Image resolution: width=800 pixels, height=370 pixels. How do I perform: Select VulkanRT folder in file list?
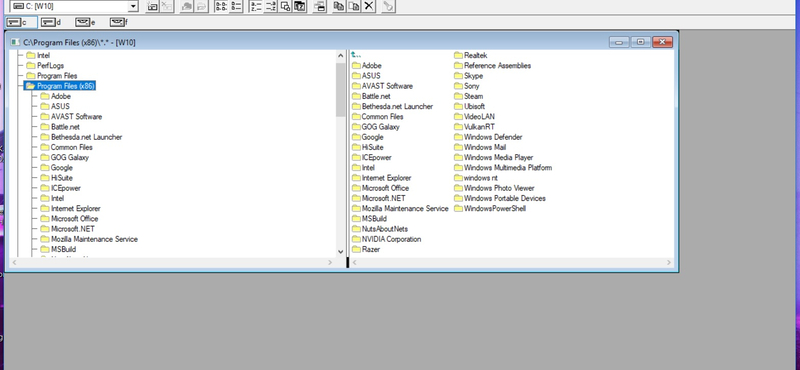(x=479, y=127)
